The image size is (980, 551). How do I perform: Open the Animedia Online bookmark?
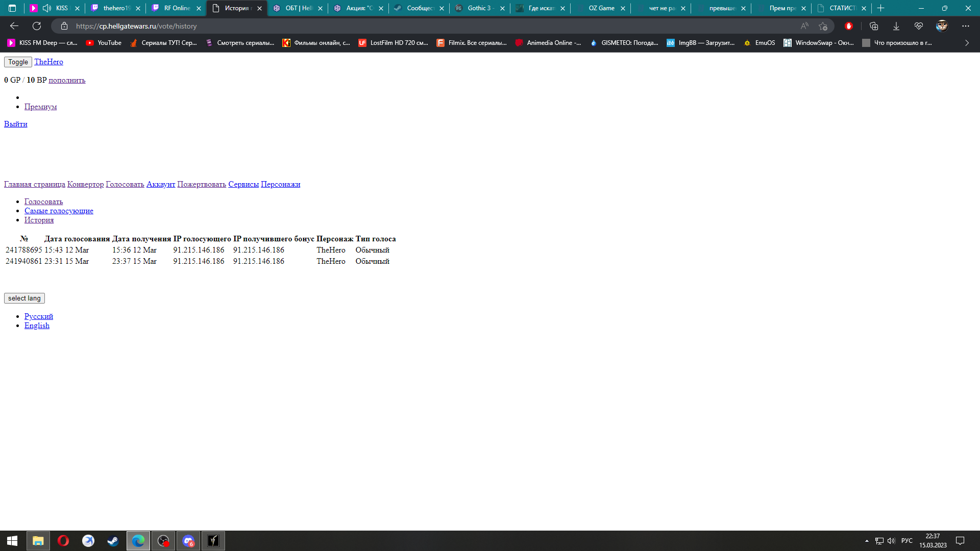point(548,43)
